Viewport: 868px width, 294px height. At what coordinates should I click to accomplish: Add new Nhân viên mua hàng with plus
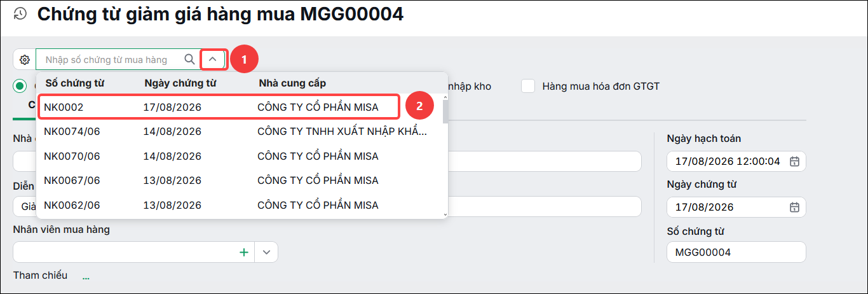point(243,252)
